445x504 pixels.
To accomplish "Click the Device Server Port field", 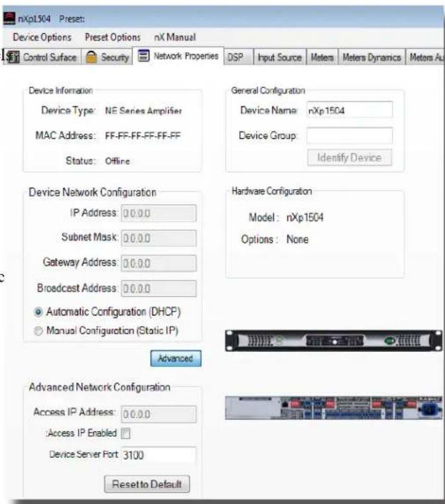I will click(159, 455).
